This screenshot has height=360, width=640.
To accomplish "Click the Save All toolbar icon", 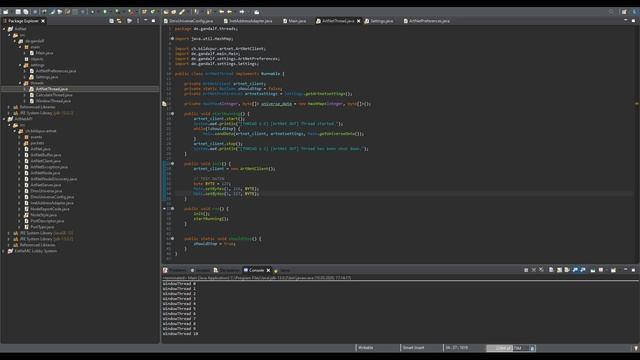I will coord(26,12).
